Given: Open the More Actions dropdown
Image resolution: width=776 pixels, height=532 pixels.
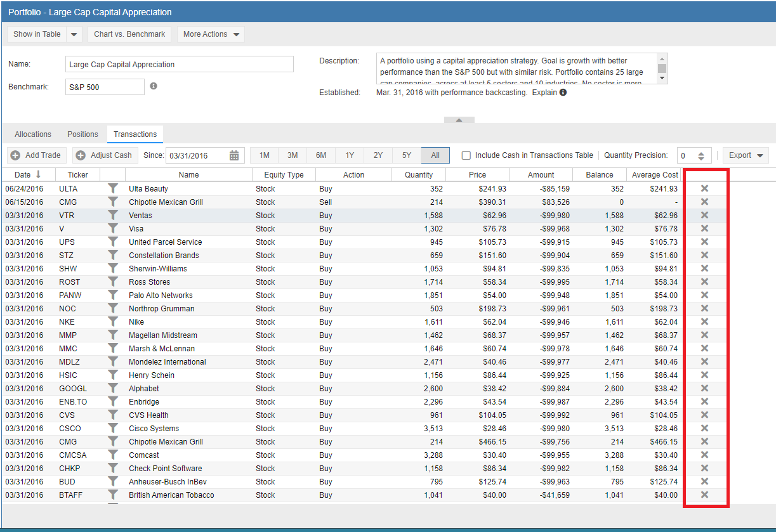Looking at the screenshot, I should 211,34.
